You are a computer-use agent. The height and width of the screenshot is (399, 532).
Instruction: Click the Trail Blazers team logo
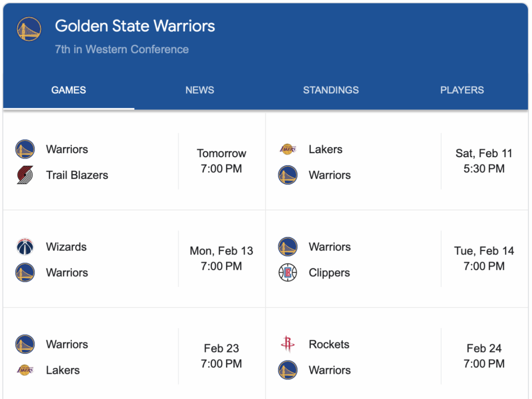(25, 175)
